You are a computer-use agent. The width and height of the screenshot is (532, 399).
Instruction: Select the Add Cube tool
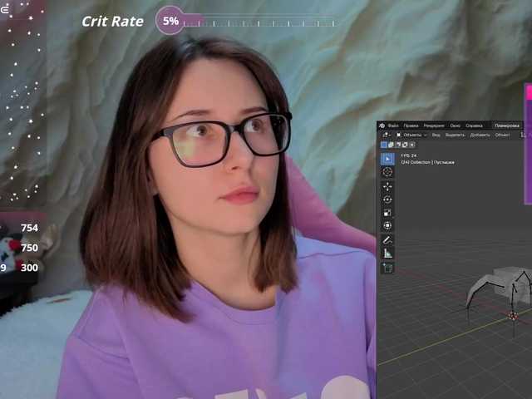(387, 268)
